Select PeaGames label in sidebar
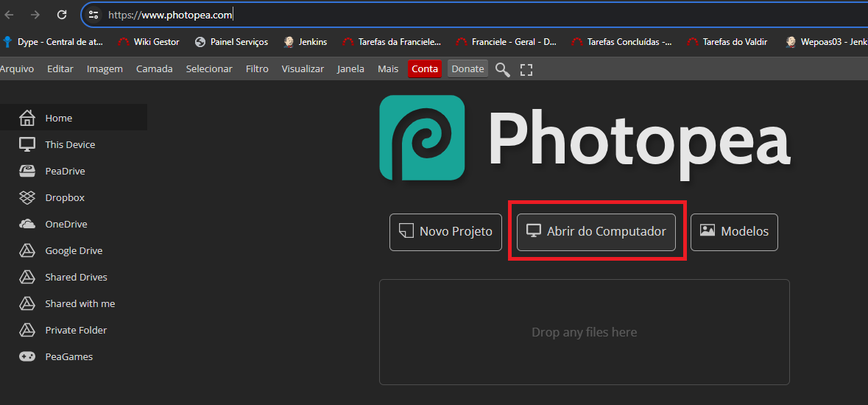Image resolution: width=868 pixels, height=405 pixels. coord(69,357)
